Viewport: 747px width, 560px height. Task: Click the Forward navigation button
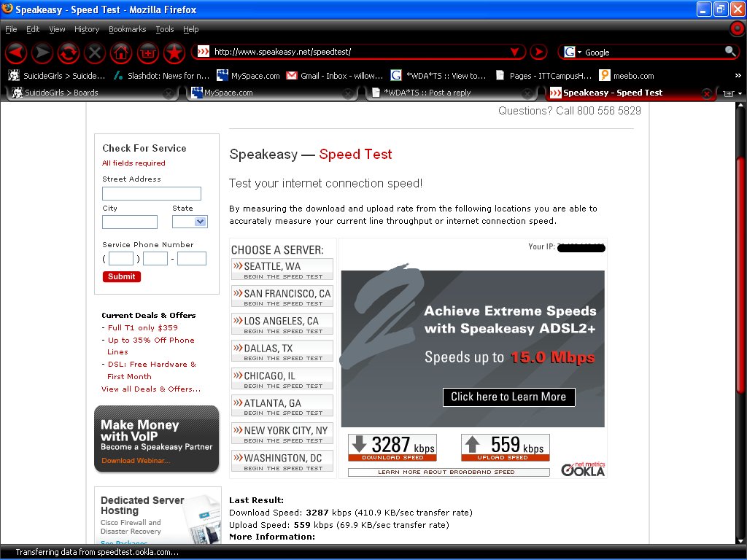point(42,52)
